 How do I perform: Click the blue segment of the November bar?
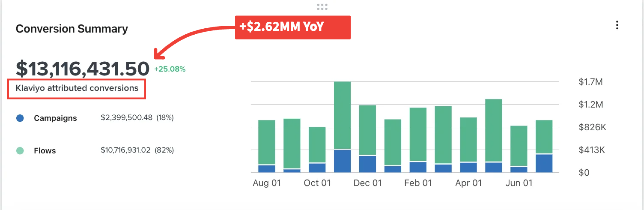(x=342, y=161)
